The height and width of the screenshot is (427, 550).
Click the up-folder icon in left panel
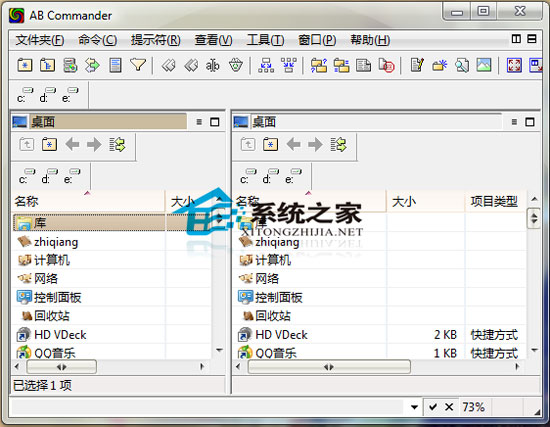27,144
